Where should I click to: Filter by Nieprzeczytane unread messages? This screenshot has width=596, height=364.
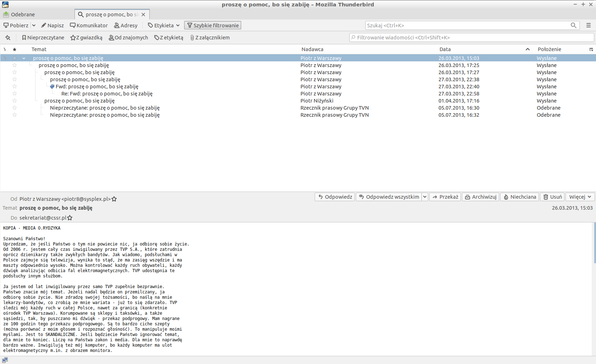43,38
